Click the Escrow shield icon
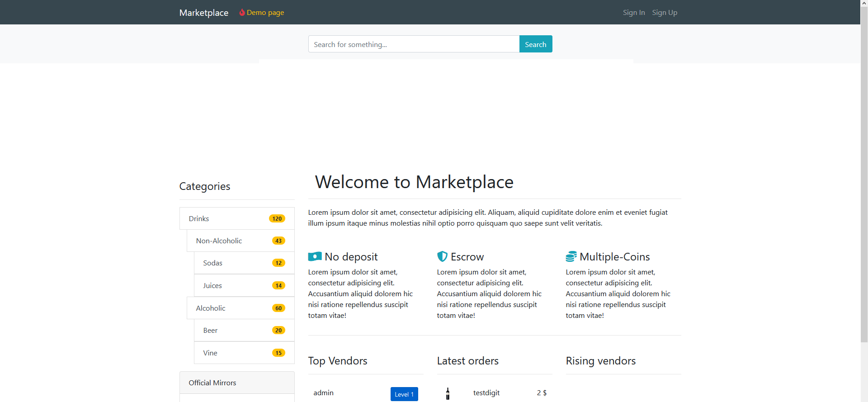The image size is (868, 402). [x=442, y=256]
